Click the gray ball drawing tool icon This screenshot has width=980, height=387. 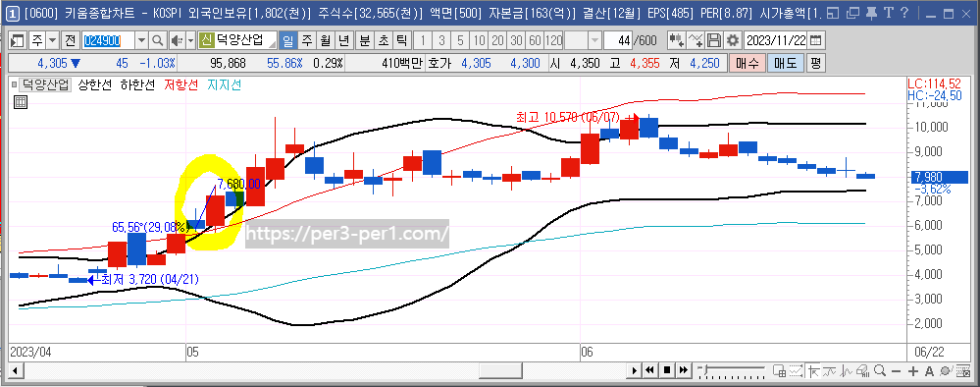point(947,370)
